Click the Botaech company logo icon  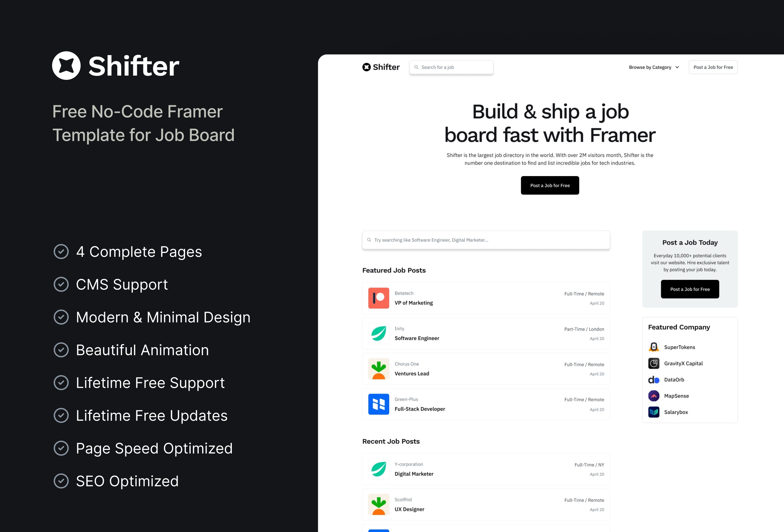(x=377, y=297)
